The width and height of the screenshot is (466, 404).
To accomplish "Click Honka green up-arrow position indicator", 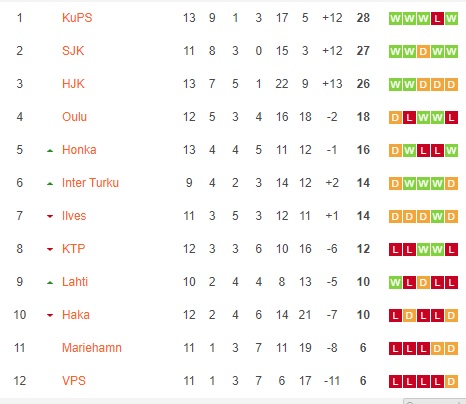I will click(x=50, y=151).
